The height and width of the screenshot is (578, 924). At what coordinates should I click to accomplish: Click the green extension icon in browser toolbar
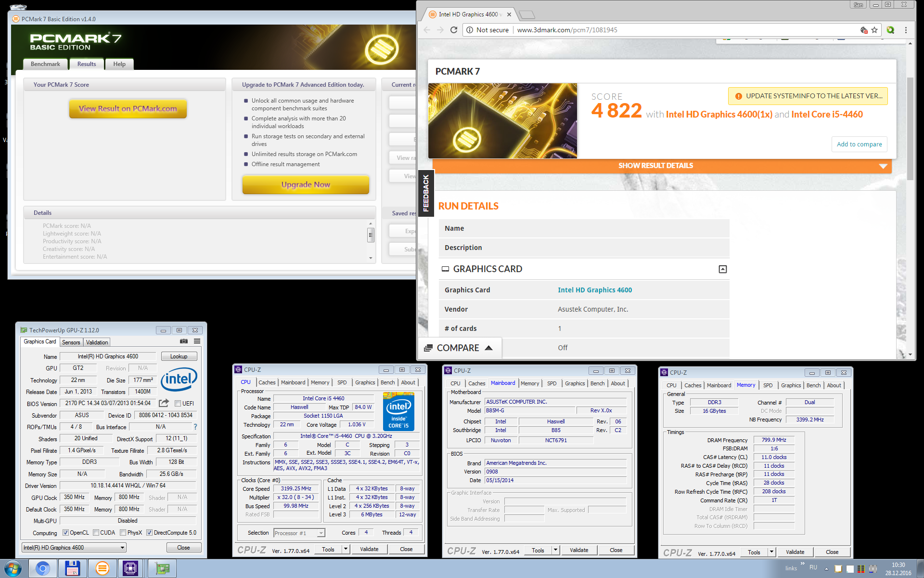890,30
